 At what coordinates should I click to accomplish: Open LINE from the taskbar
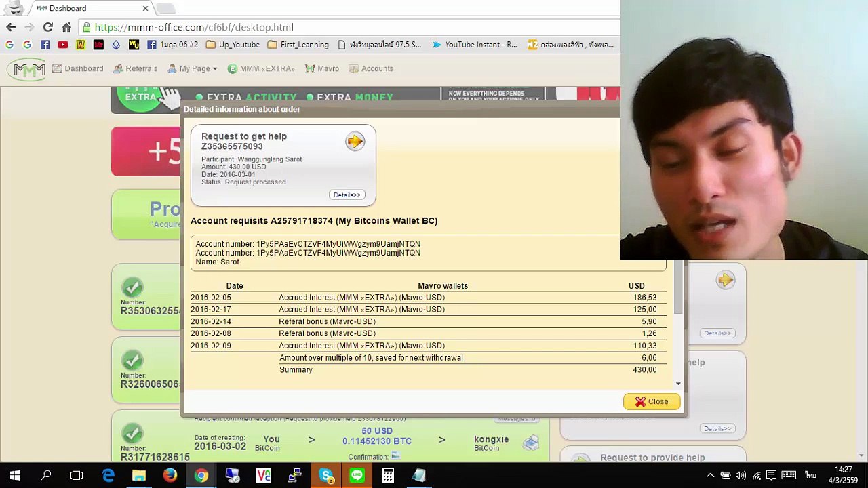pos(357,476)
